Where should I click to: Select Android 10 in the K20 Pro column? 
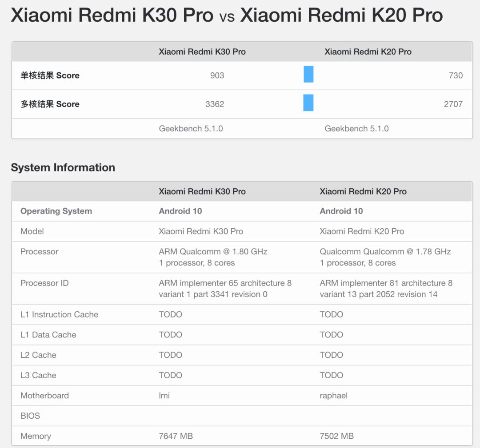341,211
